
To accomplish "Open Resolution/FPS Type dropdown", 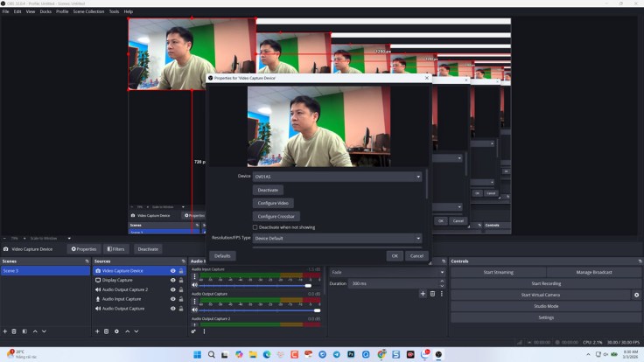I will (337, 238).
